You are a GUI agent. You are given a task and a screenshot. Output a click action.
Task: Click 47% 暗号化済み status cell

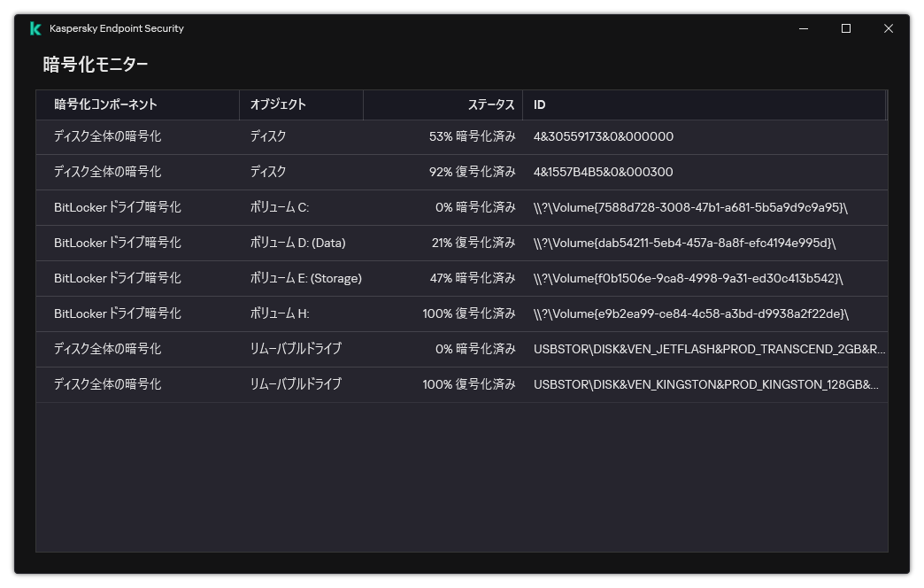[473, 278]
